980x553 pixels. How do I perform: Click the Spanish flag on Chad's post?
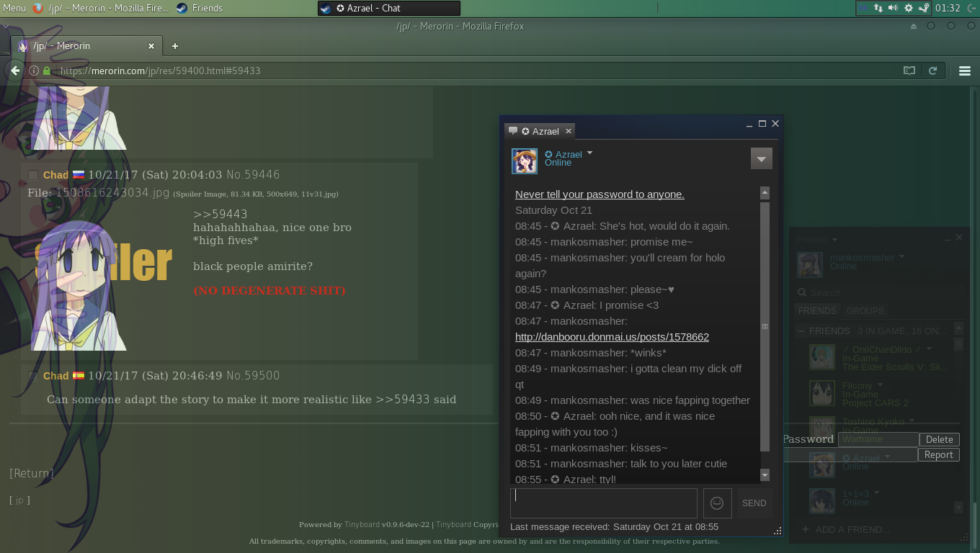pos(79,376)
